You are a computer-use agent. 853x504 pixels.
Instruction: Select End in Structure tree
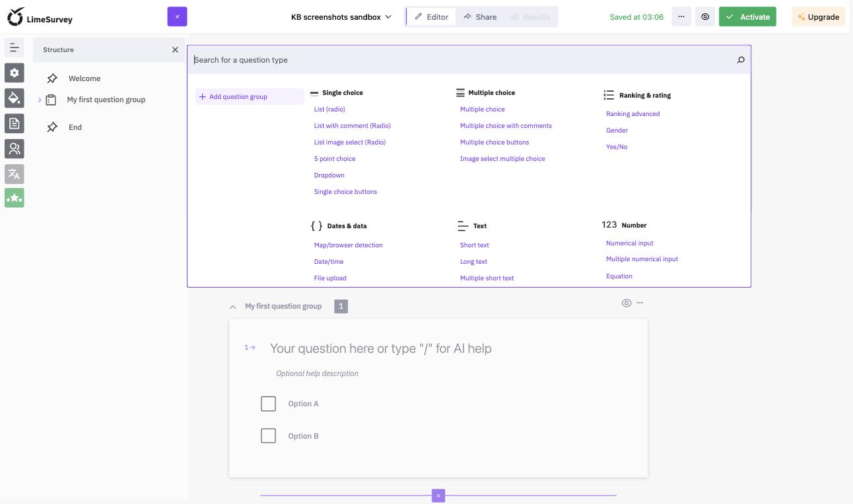point(75,127)
